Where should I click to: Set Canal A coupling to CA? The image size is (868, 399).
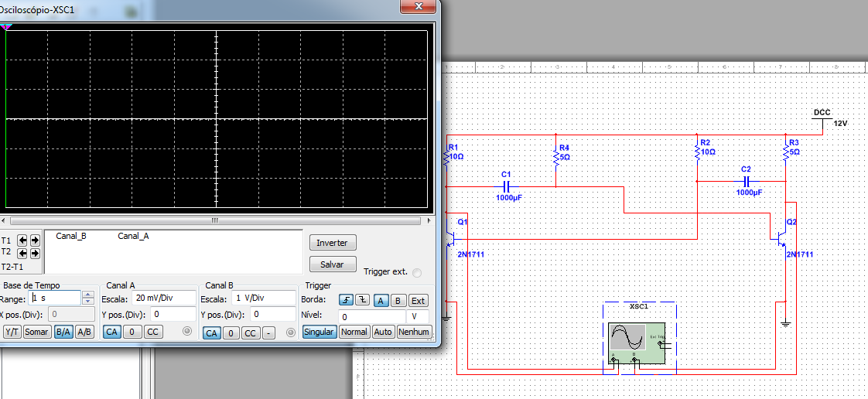click(112, 332)
